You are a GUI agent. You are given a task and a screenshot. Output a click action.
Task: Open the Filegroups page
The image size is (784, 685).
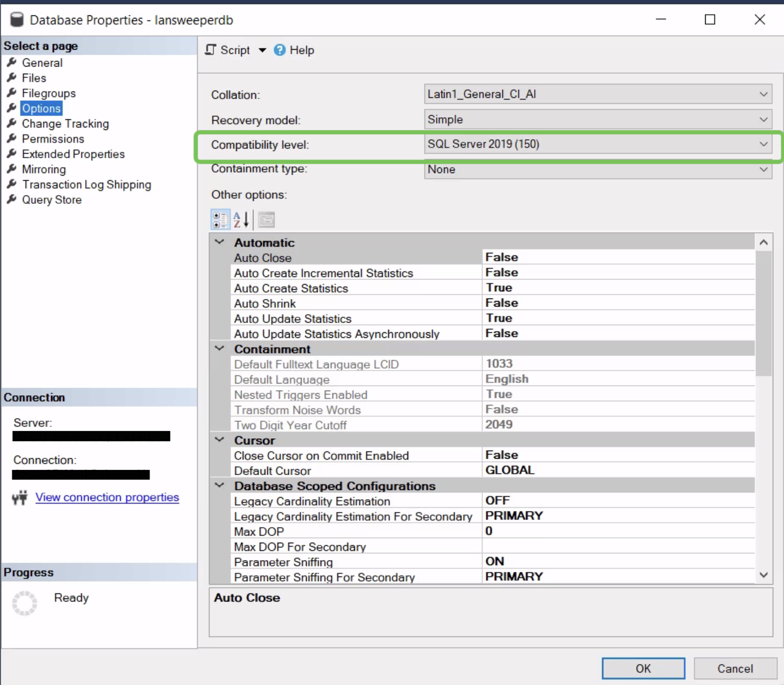[49, 93]
